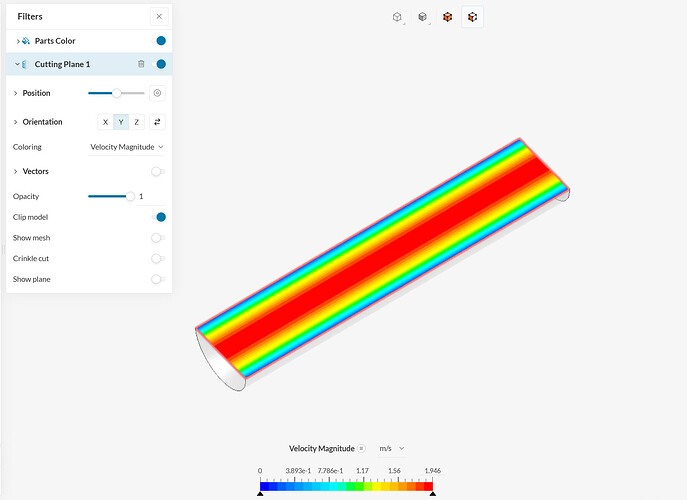Select the gray shaded cube render mode
Image resolution: width=687 pixels, height=500 pixels.
tap(422, 17)
